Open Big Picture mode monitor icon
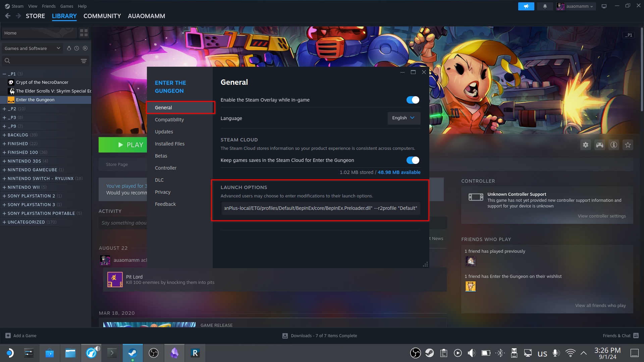The height and width of the screenshot is (362, 644). (x=604, y=6)
